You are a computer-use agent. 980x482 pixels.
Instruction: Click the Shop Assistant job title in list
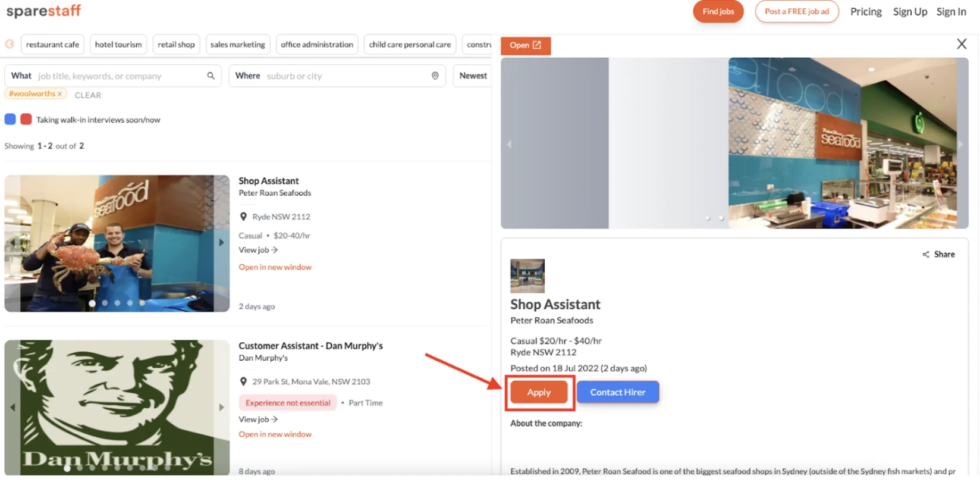point(269,181)
